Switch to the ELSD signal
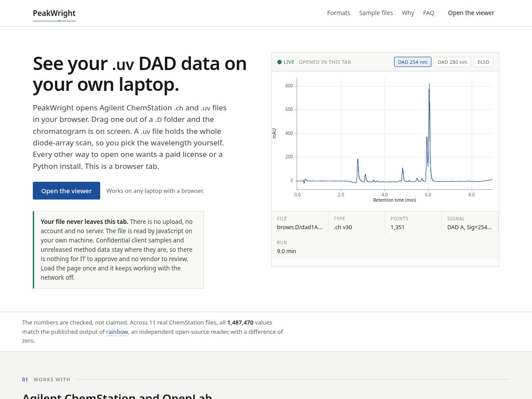The image size is (532, 399). pyautogui.click(x=483, y=62)
